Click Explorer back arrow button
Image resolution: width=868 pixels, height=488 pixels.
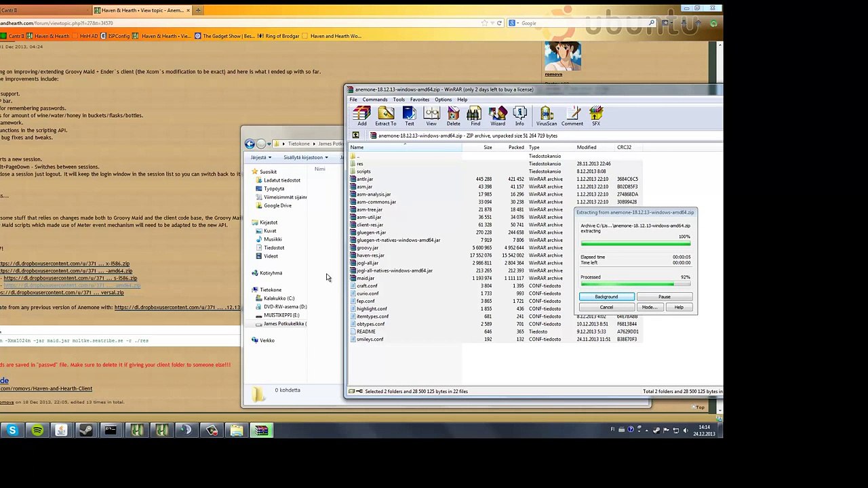250,144
